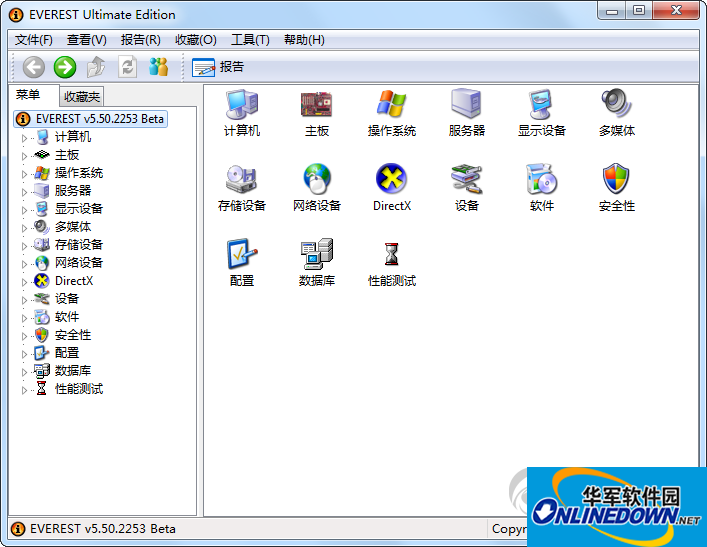Open the 计算机 icon in the right pane
The height and width of the screenshot is (547, 707).
[242, 105]
